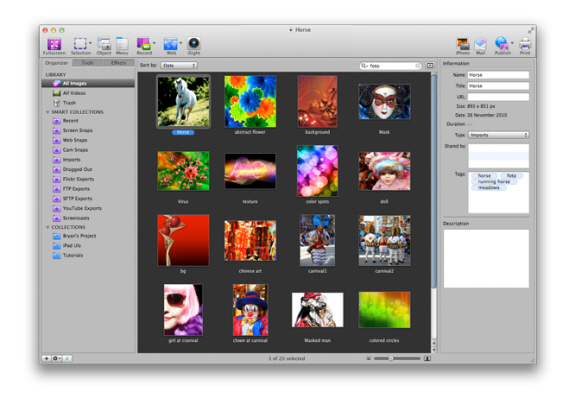Screen dimensions: 570x398
Task: Click the 'meadows' tag
Action: coord(489,188)
